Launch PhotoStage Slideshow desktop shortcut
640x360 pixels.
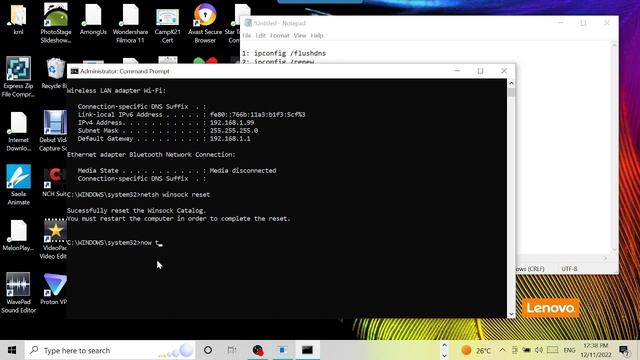[56, 22]
